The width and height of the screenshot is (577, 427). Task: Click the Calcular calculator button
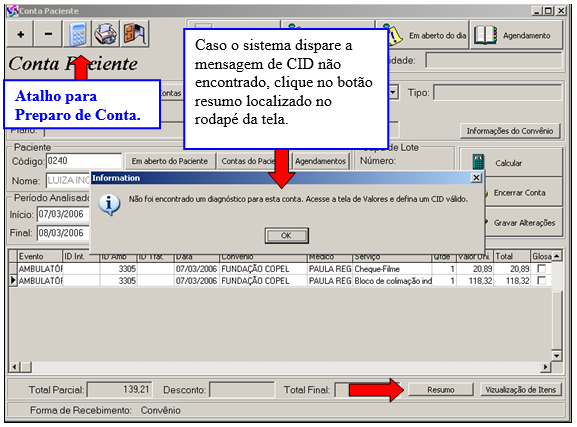tap(511, 162)
